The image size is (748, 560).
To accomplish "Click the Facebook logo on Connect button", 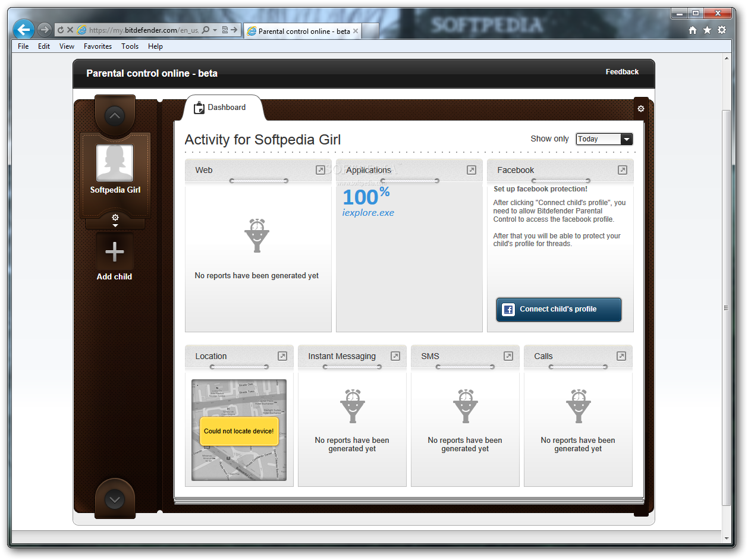I will click(x=508, y=310).
